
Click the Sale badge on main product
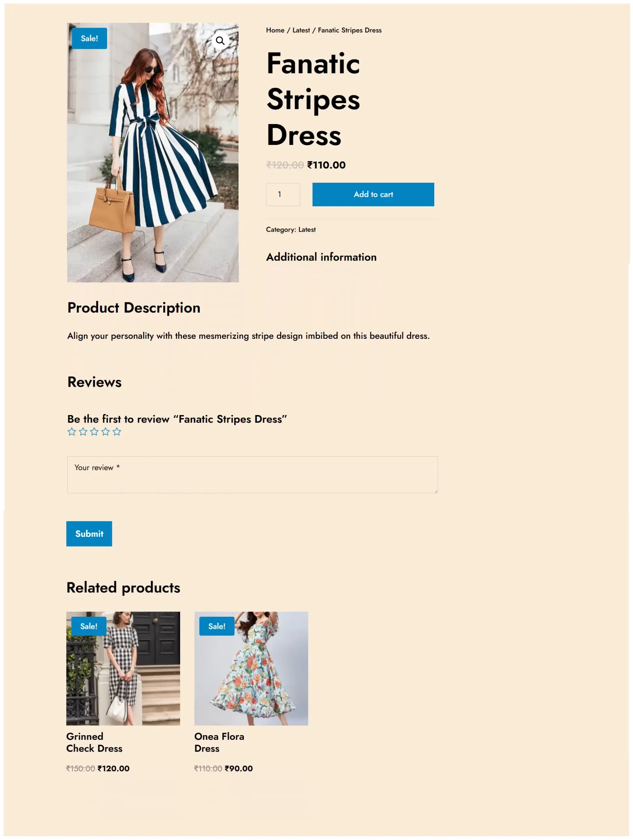pos(90,39)
